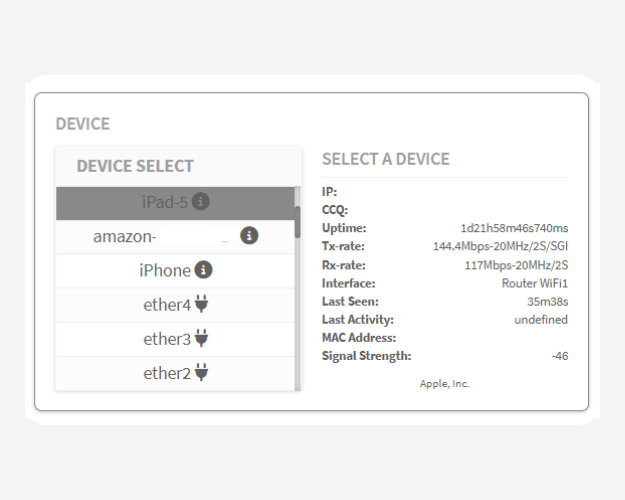Screen dimensions: 625x500
Task: Click the Router WiFi1 interface value
Action: (534, 283)
